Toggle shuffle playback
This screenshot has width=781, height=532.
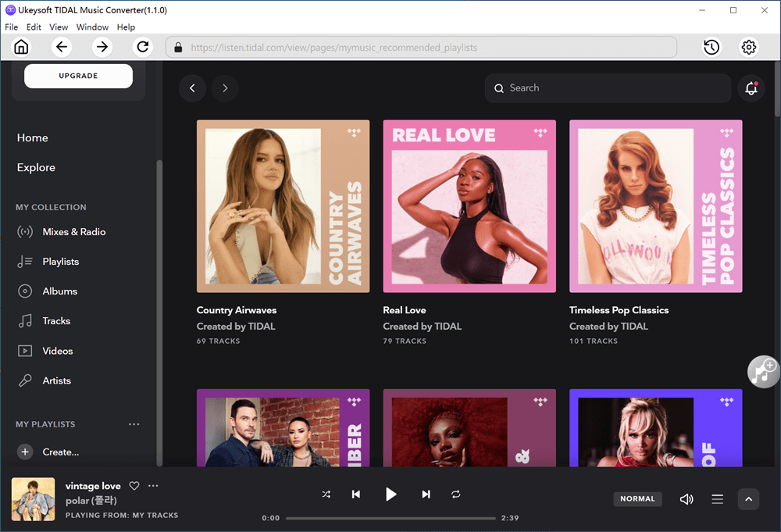[x=326, y=495]
